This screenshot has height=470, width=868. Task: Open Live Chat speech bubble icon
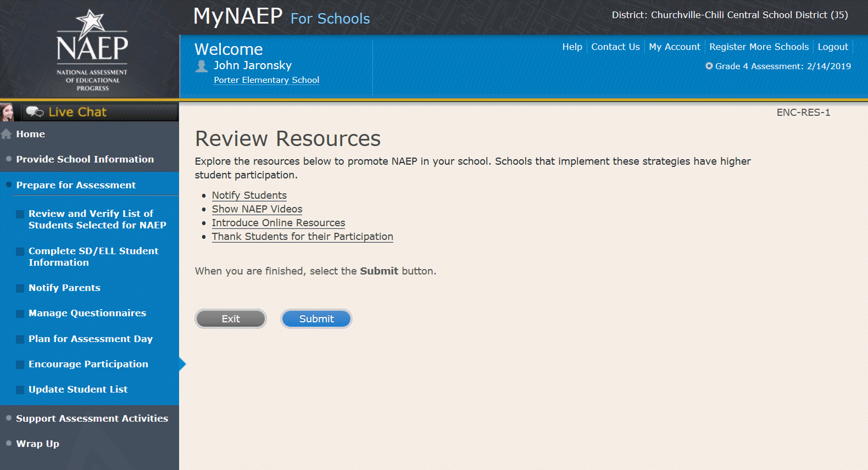tap(35, 112)
